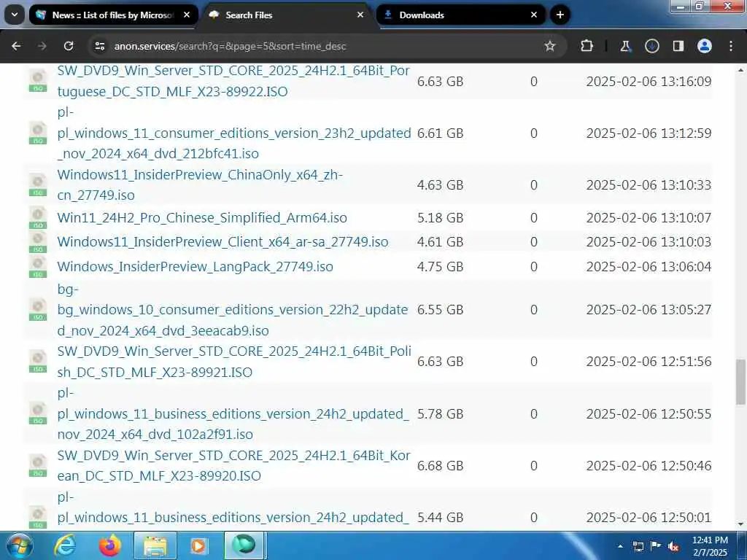This screenshot has height=560, width=747.
Task: Open Win11_24H2_Pro_Chinese_Simplified_Arm64.iso link
Action: tap(202, 217)
